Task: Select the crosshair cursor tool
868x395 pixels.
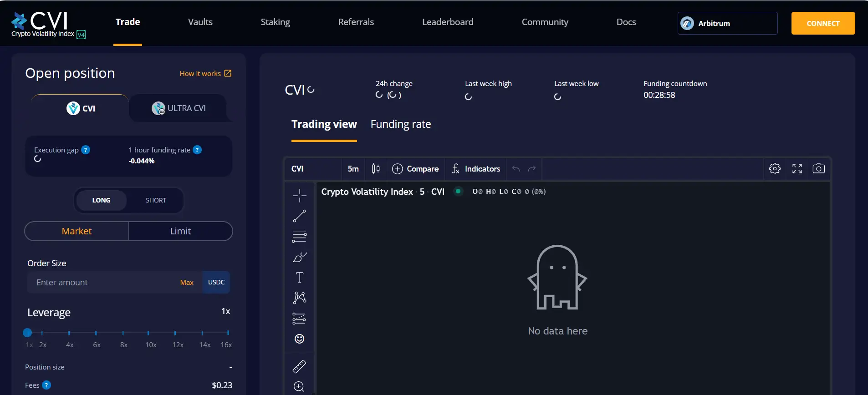Action: coord(299,196)
